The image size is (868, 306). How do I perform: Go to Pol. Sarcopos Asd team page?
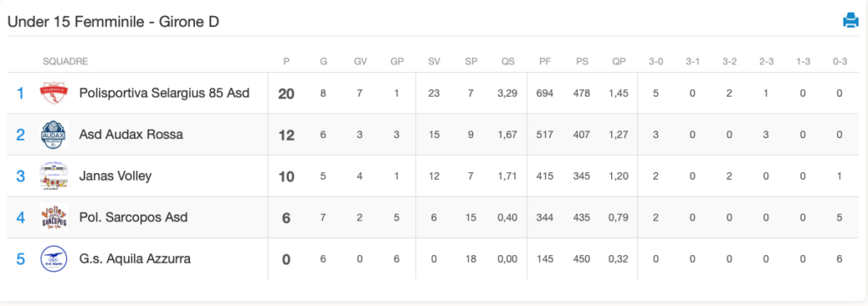point(133,217)
